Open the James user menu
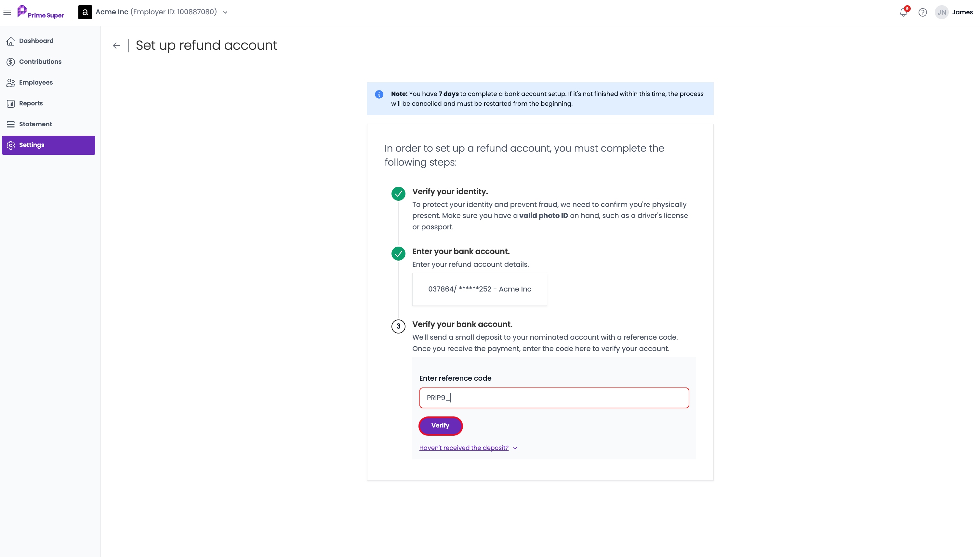Image resolution: width=980 pixels, height=557 pixels. tap(962, 12)
